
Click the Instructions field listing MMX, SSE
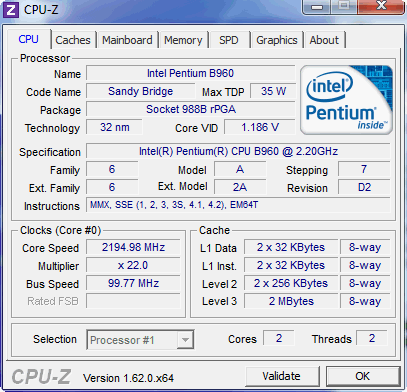point(238,205)
